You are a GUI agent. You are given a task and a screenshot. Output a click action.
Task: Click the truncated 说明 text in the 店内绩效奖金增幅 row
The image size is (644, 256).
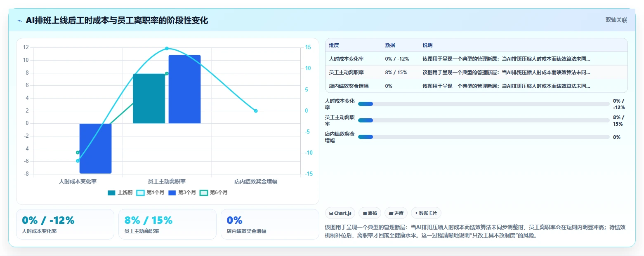tap(506, 86)
